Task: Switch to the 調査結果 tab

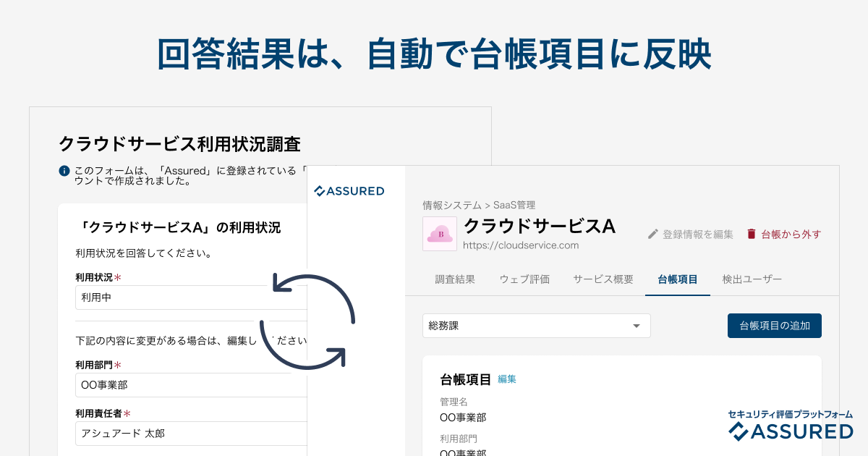Action: (455, 279)
